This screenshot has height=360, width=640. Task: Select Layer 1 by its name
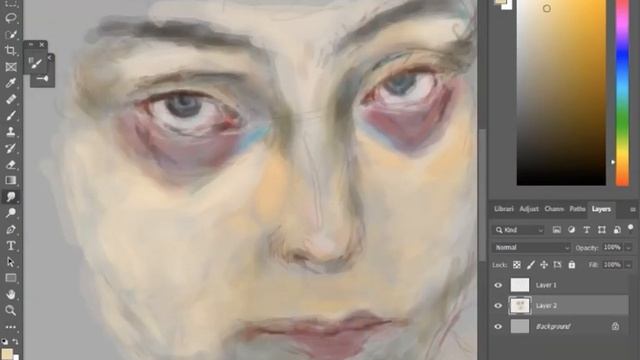pos(546,285)
